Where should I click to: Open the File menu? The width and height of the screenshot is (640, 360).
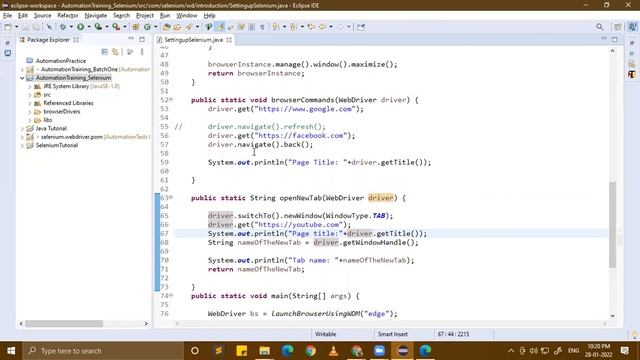coord(7,16)
